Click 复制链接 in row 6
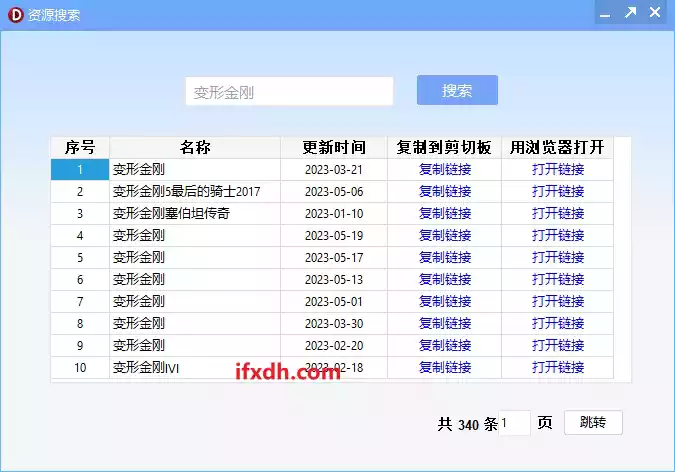The width and height of the screenshot is (675, 472). coord(445,279)
